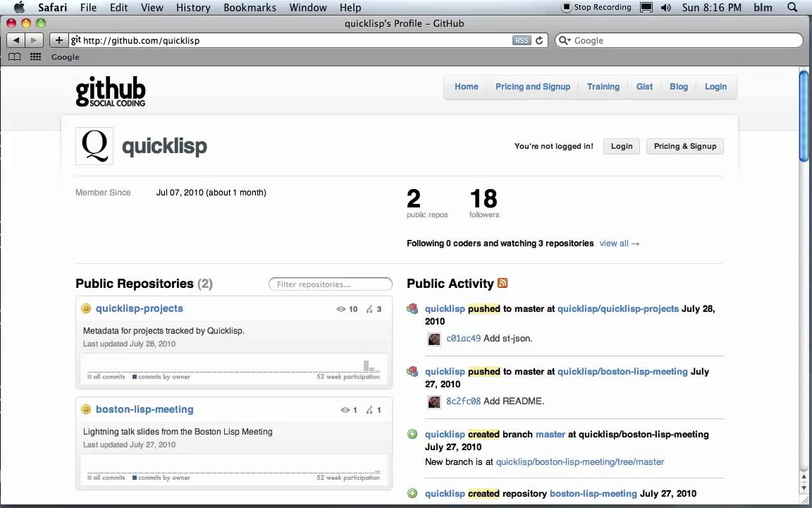The image size is (812, 508).
Task: Click the Public Activity RSS feed icon
Action: coord(503,283)
